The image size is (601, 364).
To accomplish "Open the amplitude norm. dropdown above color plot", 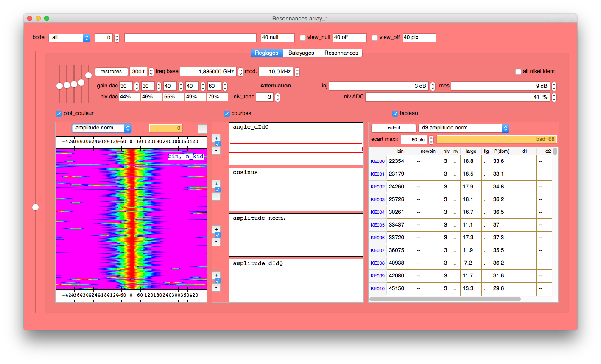I will pos(101,128).
